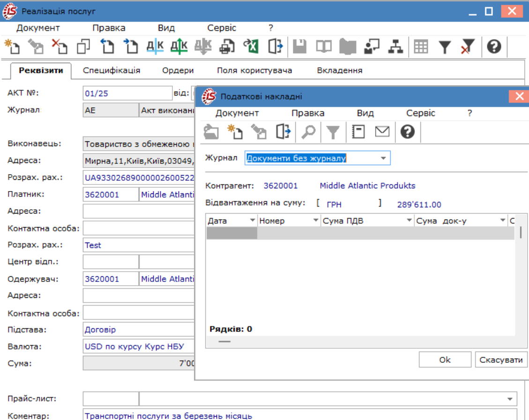Click the hierarchy structure icon in main toolbar
The height and width of the screenshot is (420, 529).
pyautogui.click(x=395, y=46)
